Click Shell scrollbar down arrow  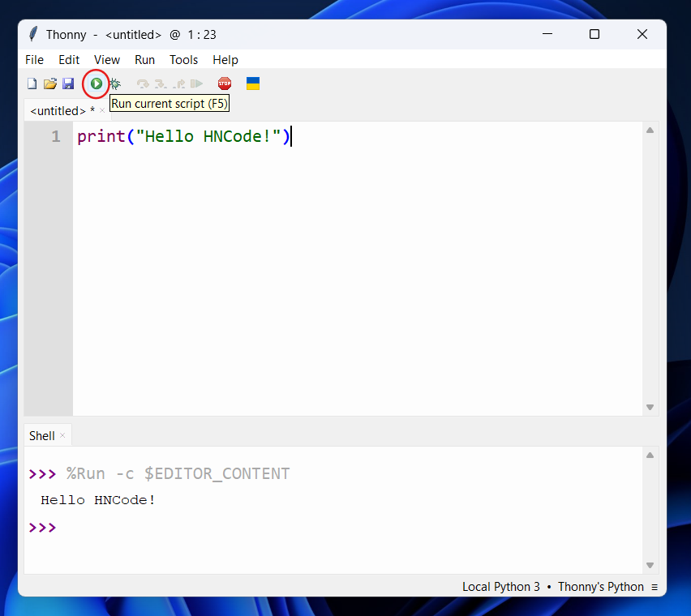(650, 565)
